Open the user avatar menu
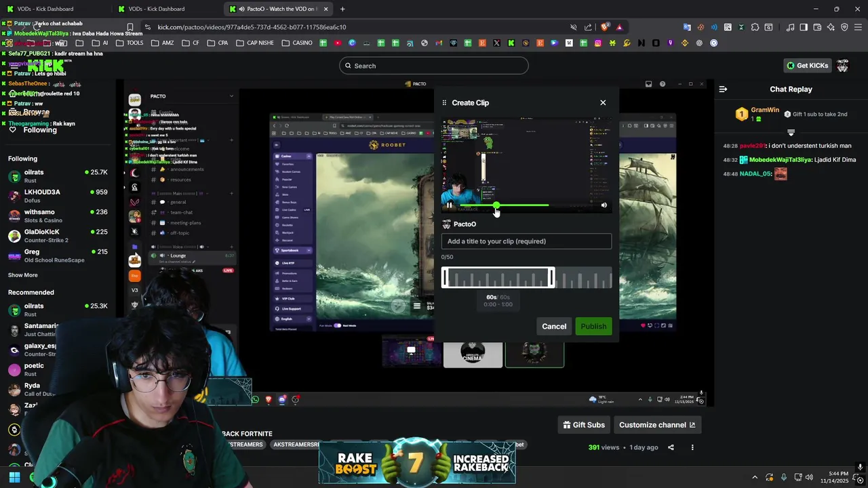This screenshot has height=488, width=868. (842, 66)
